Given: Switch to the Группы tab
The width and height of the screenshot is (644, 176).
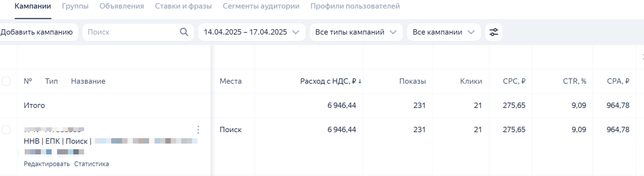Looking at the screenshot, I should 75,6.
